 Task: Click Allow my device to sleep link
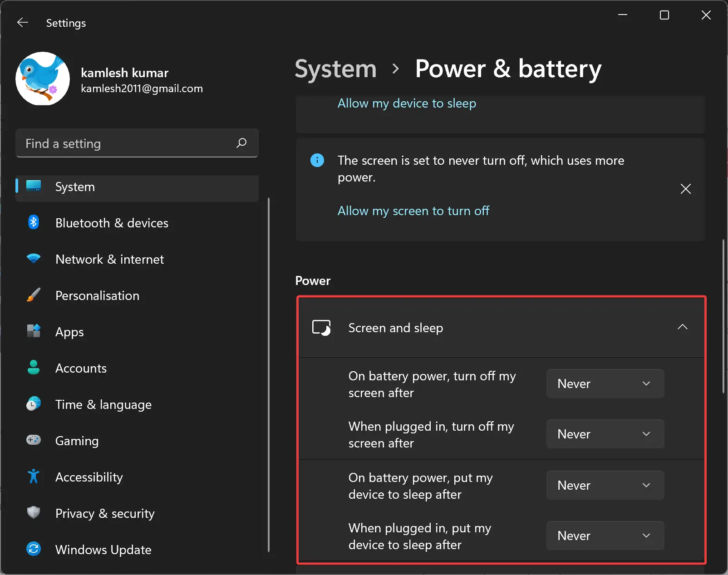pos(407,103)
